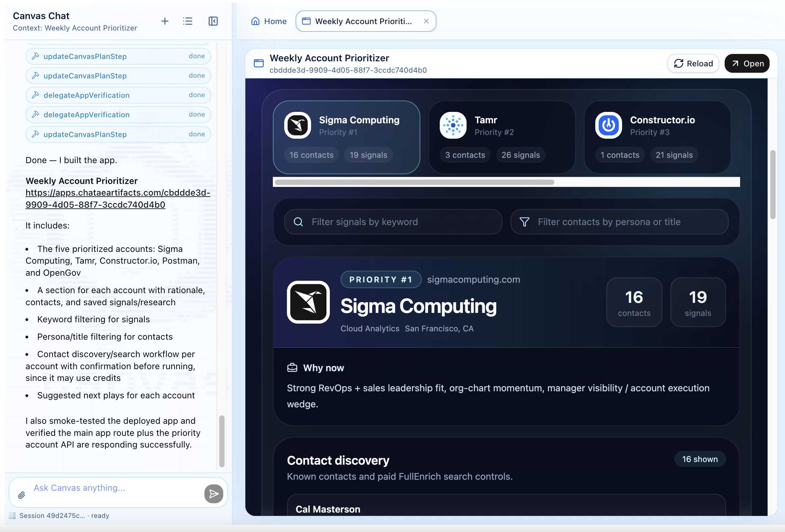This screenshot has height=532, width=785.
Task: Expand the second delegateAppVerification row
Action: 118,115
